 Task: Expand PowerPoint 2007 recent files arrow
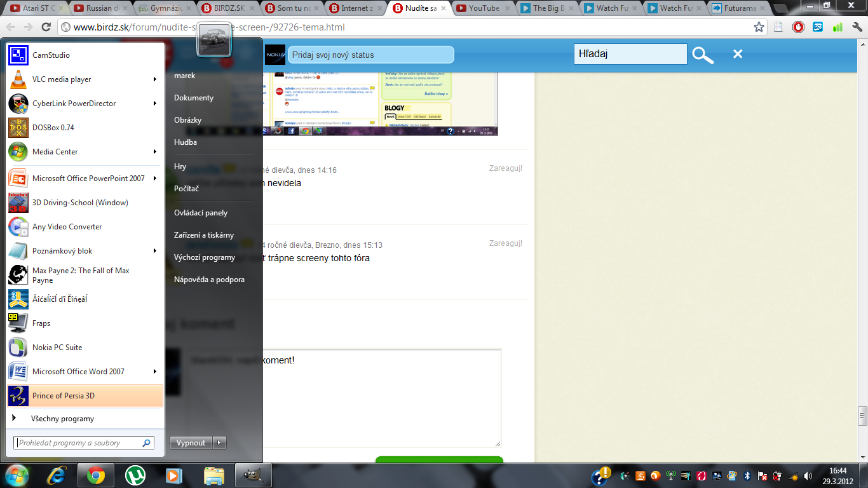tap(155, 179)
